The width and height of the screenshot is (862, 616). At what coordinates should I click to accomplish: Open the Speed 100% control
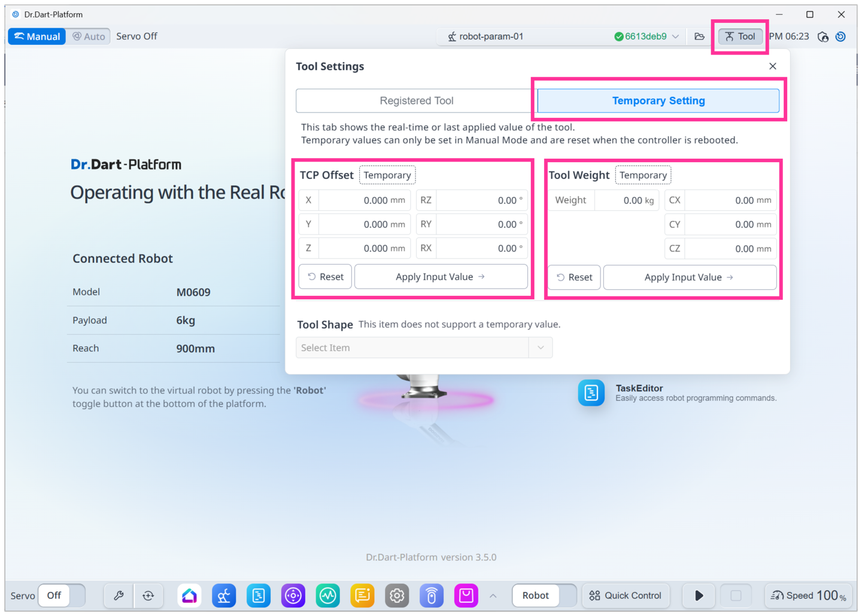[x=808, y=596]
